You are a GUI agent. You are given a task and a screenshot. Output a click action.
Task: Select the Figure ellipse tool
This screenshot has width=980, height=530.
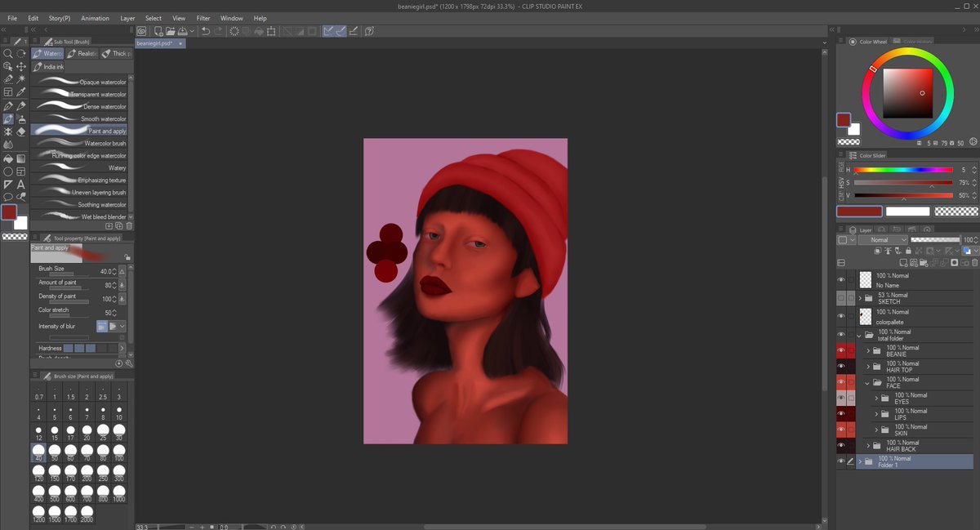point(8,171)
